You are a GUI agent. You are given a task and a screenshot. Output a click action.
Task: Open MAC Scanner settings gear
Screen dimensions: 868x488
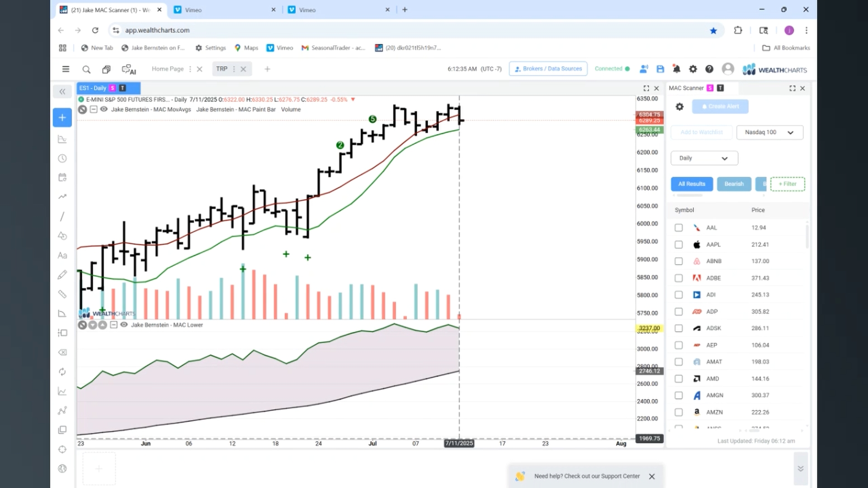coord(679,107)
